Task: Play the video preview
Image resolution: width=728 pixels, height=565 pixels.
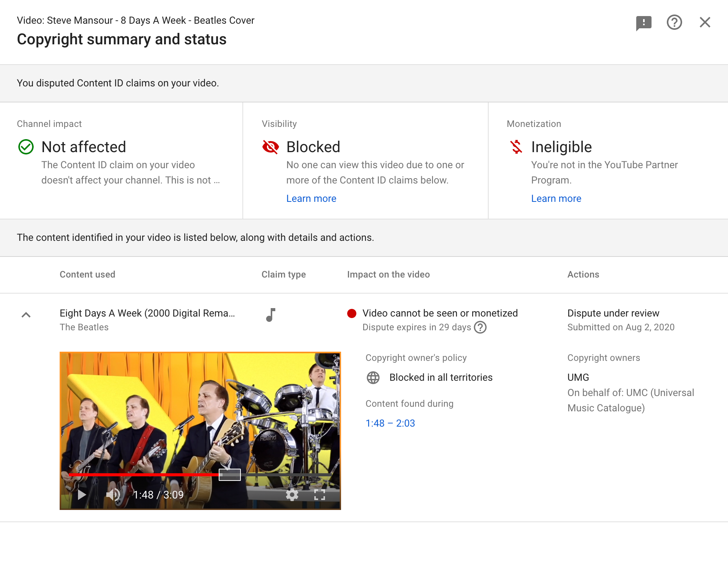Action: point(81,495)
